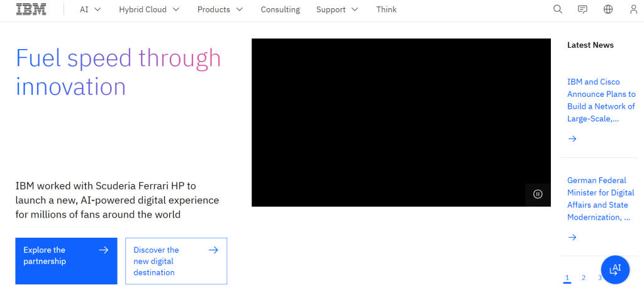The height and width of the screenshot is (295, 644).
Task: Open the search magnifier icon
Action: click(x=557, y=9)
